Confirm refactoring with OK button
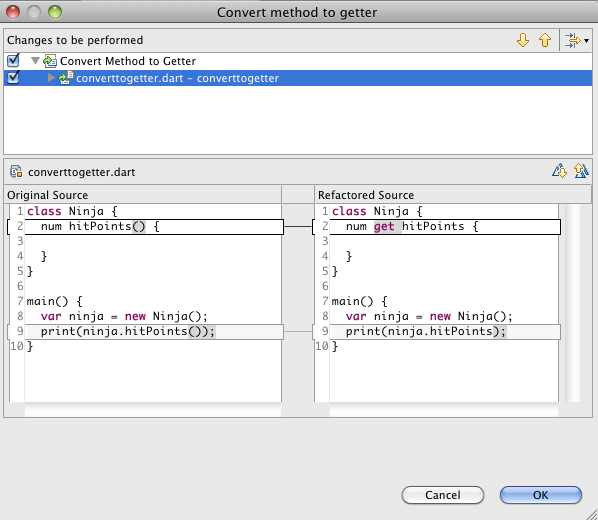The image size is (598, 520). click(541, 495)
